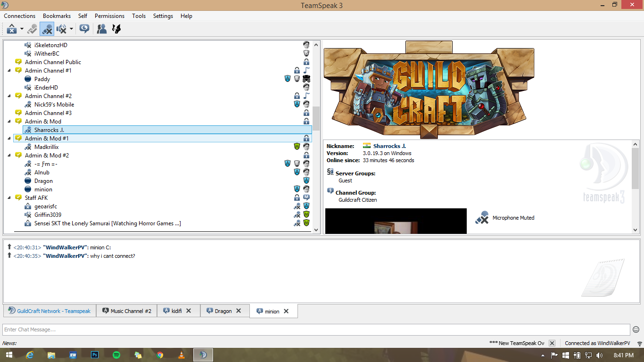This screenshot has width=644, height=362.
Task: Switch to GuildCraft Network - Teamspeak tab
Action: [50, 311]
